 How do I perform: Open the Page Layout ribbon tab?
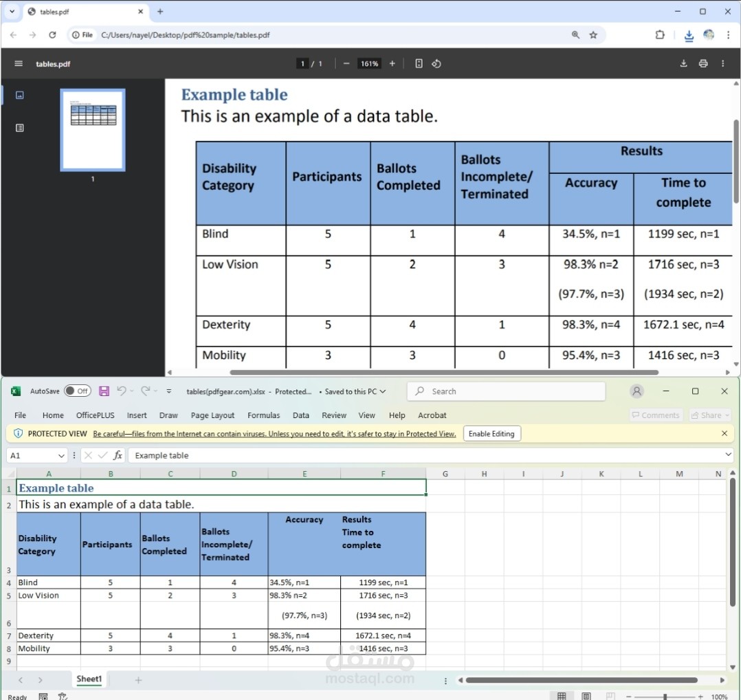point(212,415)
